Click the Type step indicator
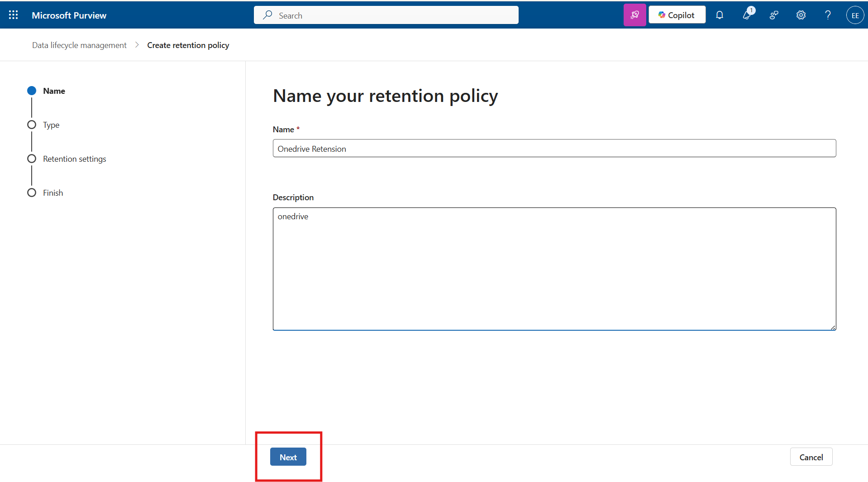This screenshot has height=482, width=868. coord(31,125)
